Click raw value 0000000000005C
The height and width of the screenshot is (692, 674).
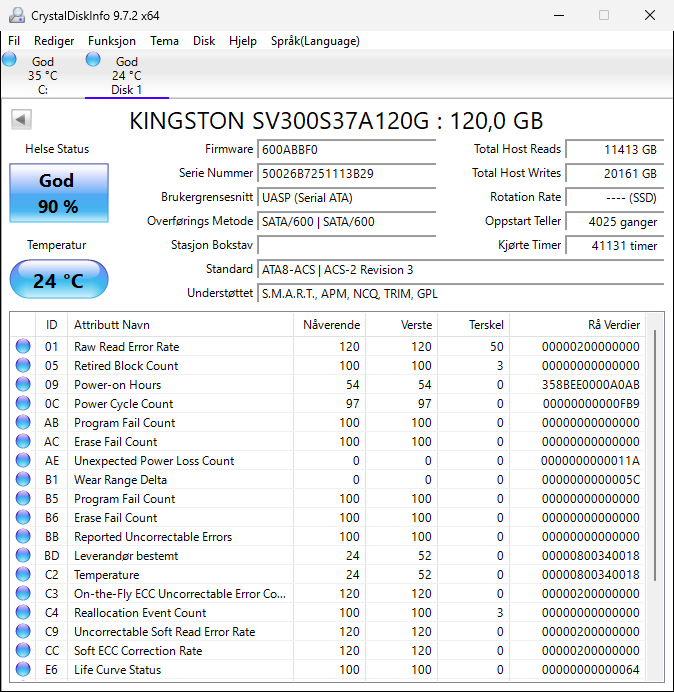coord(591,480)
